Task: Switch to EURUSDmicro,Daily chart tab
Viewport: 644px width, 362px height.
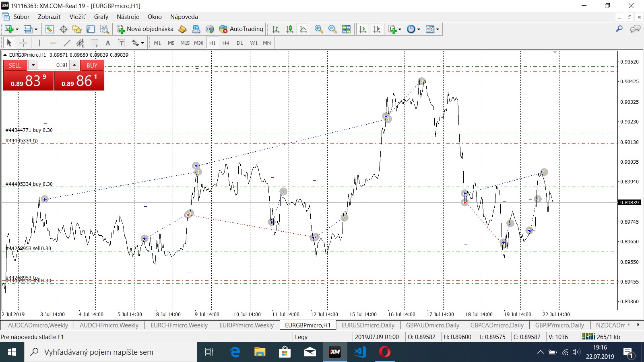Action: [x=368, y=325]
